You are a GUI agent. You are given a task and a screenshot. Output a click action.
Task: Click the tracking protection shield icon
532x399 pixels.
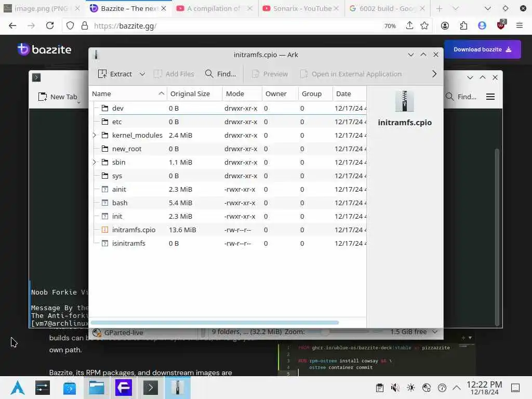pos(70,26)
